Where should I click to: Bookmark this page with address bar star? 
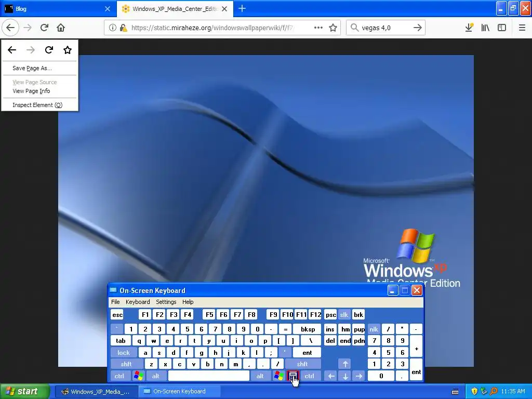tap(333, 28)
